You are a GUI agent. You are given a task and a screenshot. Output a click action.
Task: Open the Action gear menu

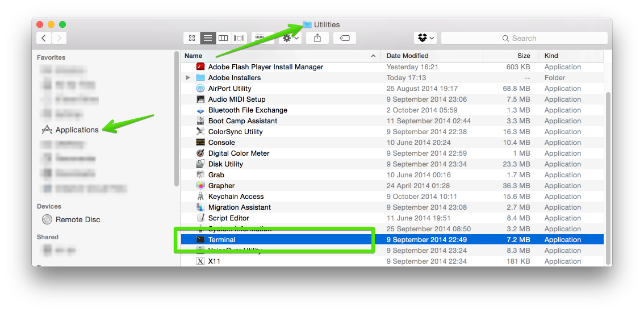point(290,38)
